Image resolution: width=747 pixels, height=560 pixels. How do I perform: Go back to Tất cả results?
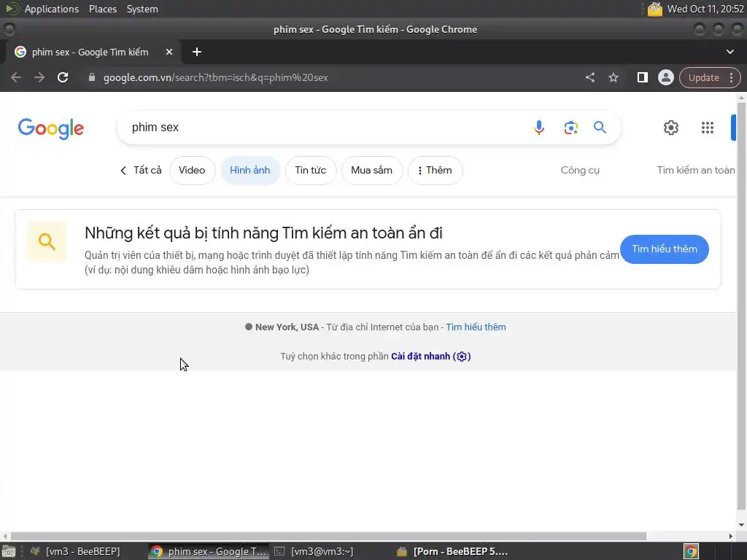coord(141,170)
